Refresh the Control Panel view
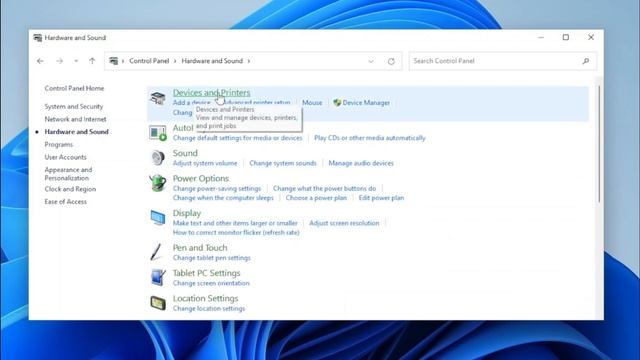Screen dimensions: 640x360 tap(391, 61)
